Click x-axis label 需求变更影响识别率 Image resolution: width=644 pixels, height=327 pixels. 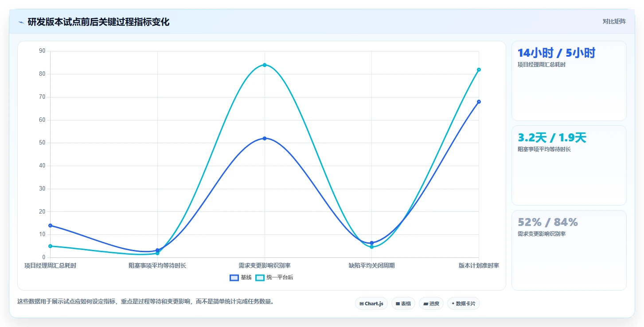point(265,265)
